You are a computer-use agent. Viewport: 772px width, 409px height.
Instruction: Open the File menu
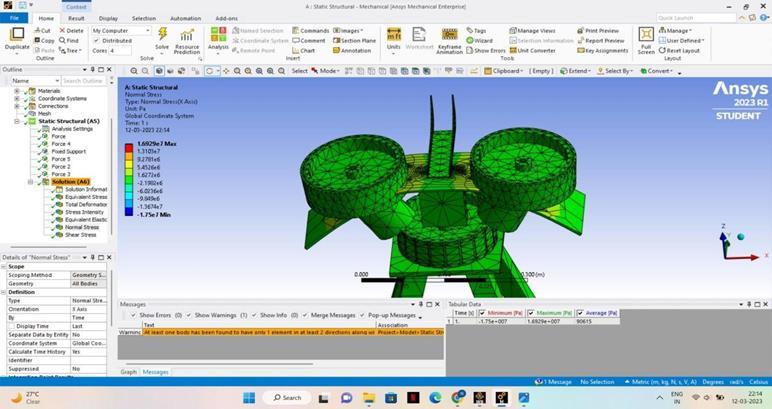(14, 18)
